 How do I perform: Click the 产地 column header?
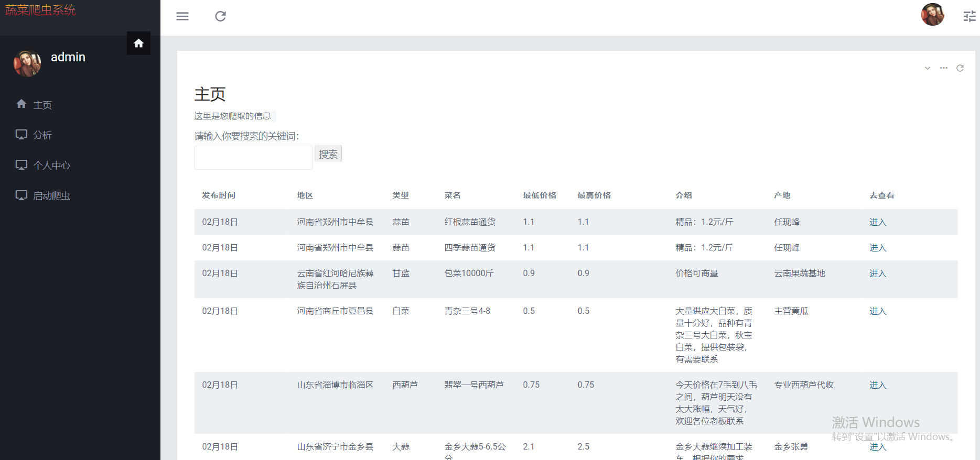[782, 195]
